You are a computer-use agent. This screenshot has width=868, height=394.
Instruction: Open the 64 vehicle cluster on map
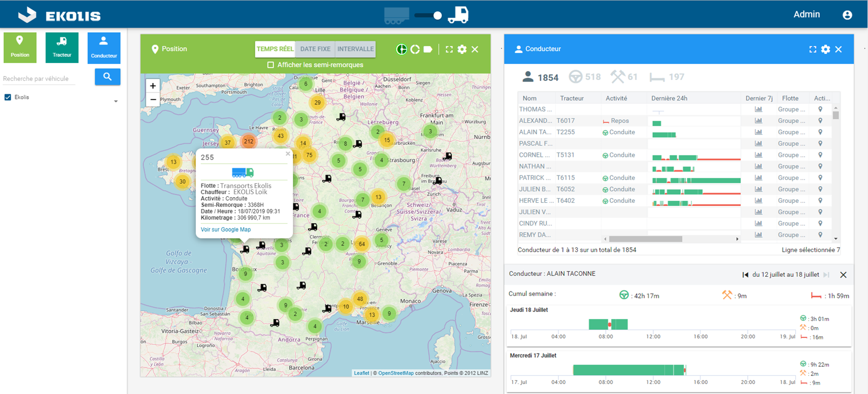pyautogui.click(x=361, y=244)
